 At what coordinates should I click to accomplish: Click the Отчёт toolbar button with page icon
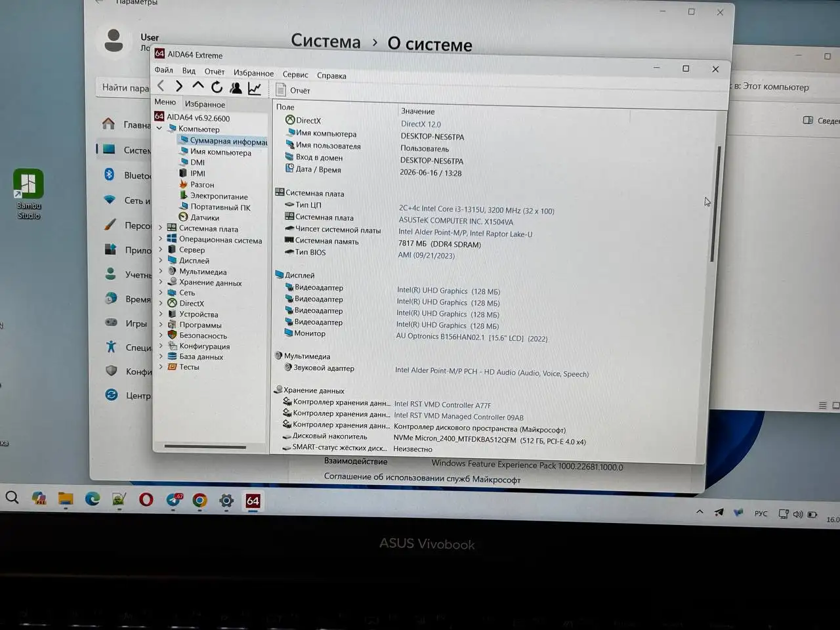(x=293, y=91)
